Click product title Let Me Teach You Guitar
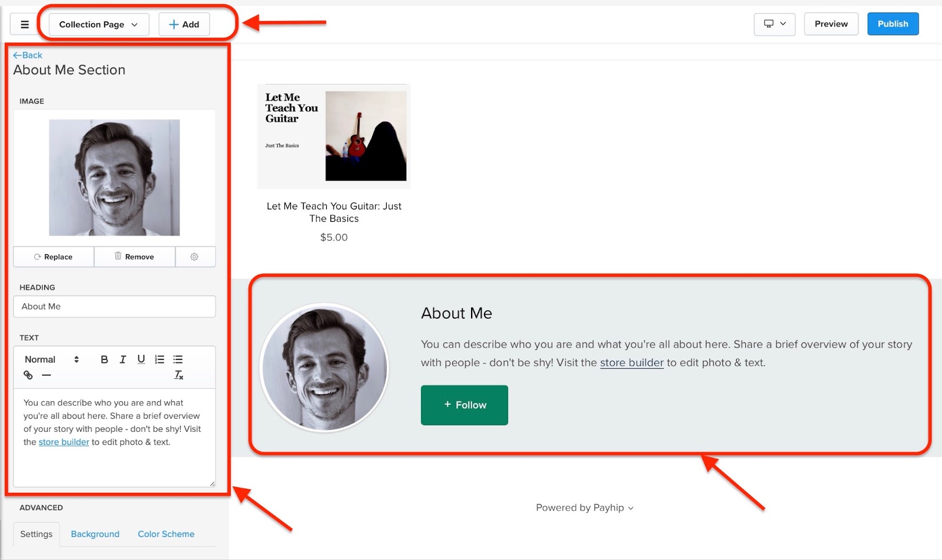942x560 pixels. (x=334, y=212)
